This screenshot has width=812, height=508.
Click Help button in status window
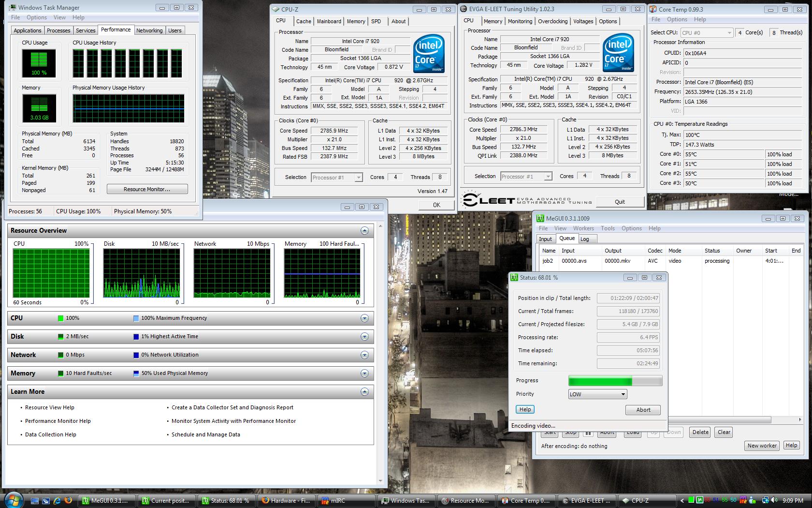[x=525, y=409]
